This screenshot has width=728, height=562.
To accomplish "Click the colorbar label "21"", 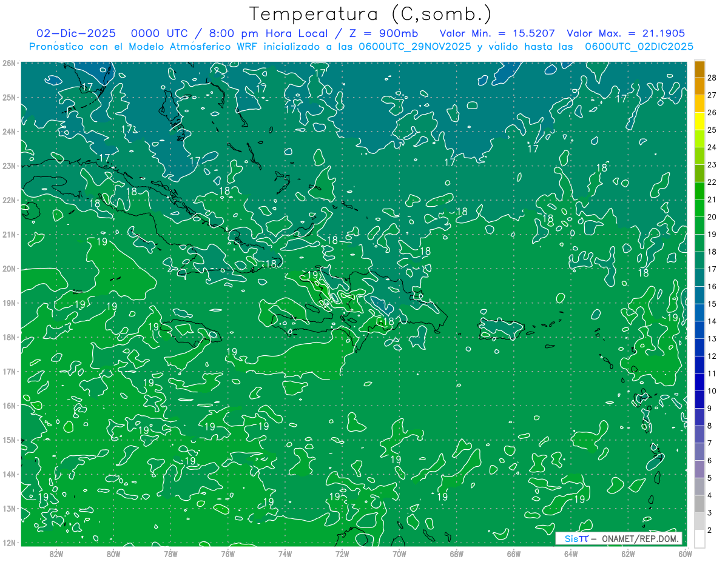I will (712, 199).
